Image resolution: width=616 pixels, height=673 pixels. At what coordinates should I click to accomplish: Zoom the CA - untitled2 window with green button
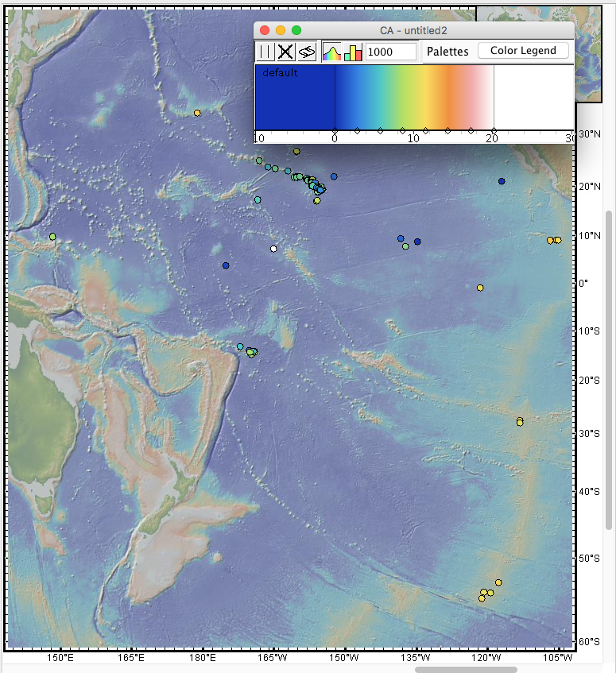click(296, 30)
